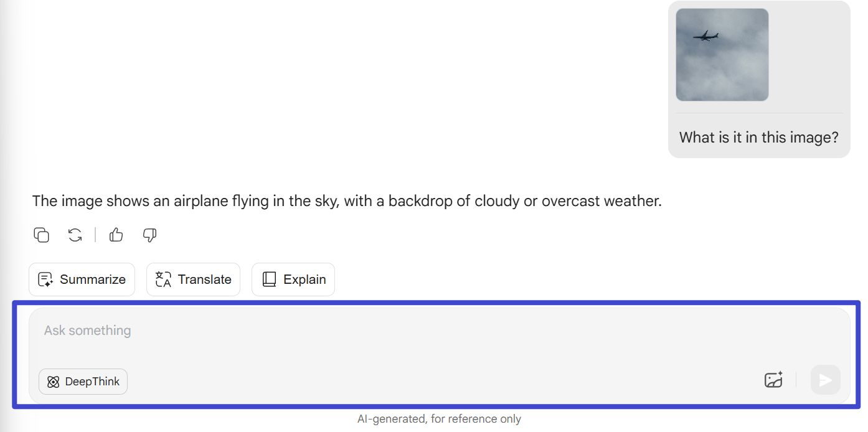The width and height of the screenshot is (868, 432).
Task: Click the sparkle document icon in Summarize
Action: click(45, 279)
